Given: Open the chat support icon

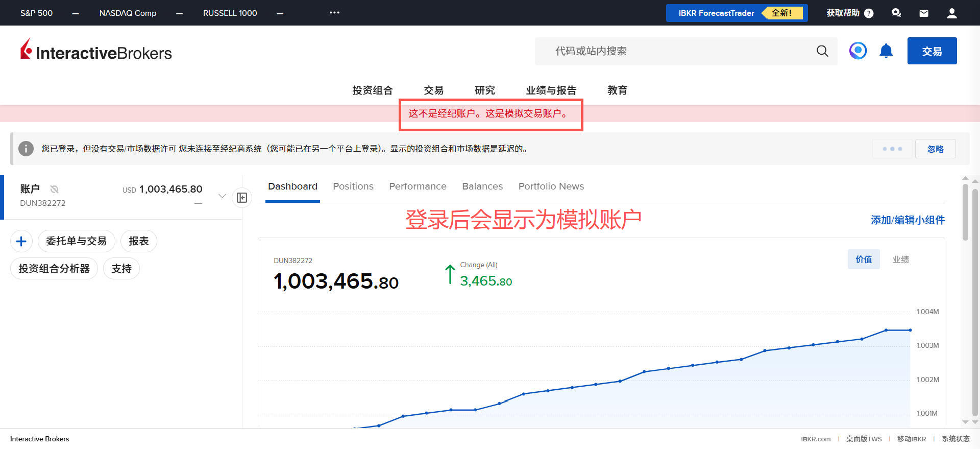Looking at the screenshot, I should coord(896,13).
